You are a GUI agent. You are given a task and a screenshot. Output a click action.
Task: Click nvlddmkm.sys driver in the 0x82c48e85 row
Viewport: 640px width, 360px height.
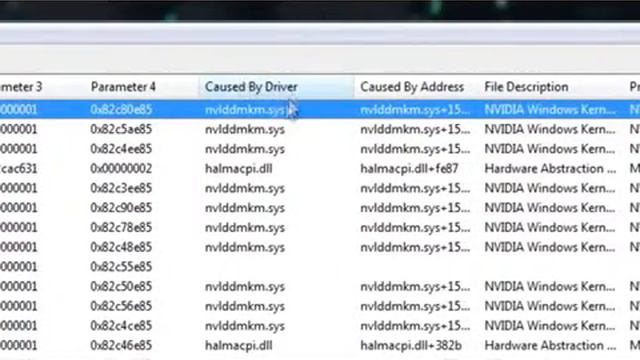(x=244, y=247)
